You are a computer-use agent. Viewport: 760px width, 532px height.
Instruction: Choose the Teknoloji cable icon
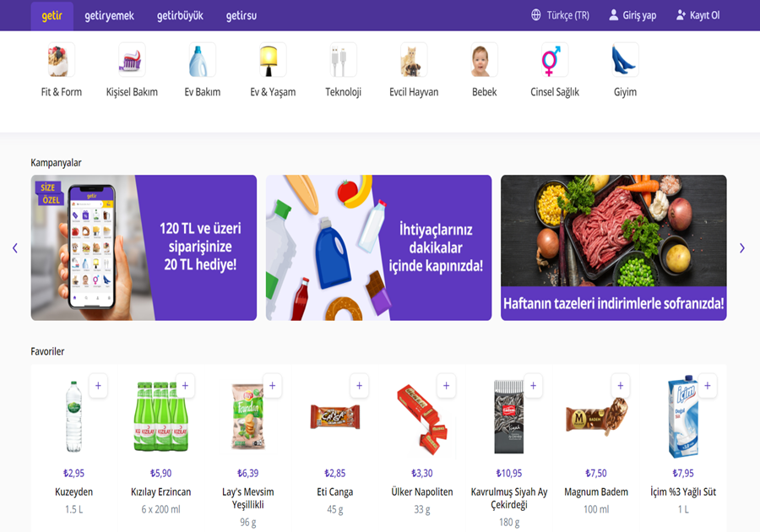click(x=343, y=60)
